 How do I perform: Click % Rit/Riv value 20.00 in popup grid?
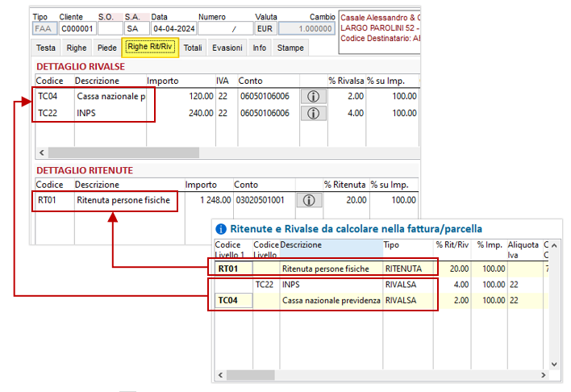click(459, 269)
